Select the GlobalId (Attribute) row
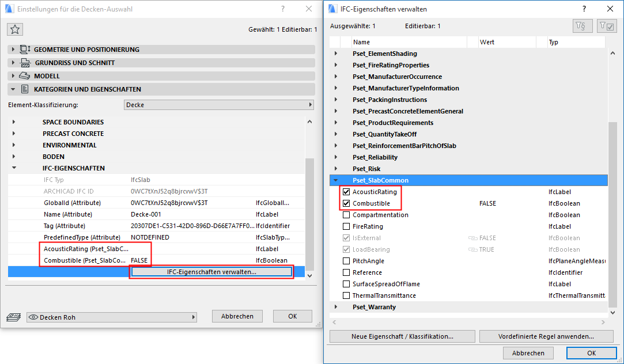Image resolution: width=624 pixels, height=364 pixels. pyautogui.click(x=156, y=203)
